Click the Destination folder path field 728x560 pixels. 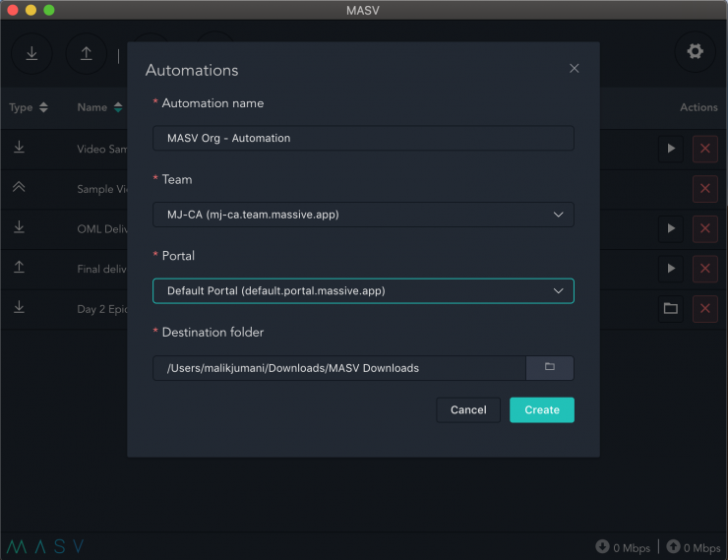coord(339,368)
